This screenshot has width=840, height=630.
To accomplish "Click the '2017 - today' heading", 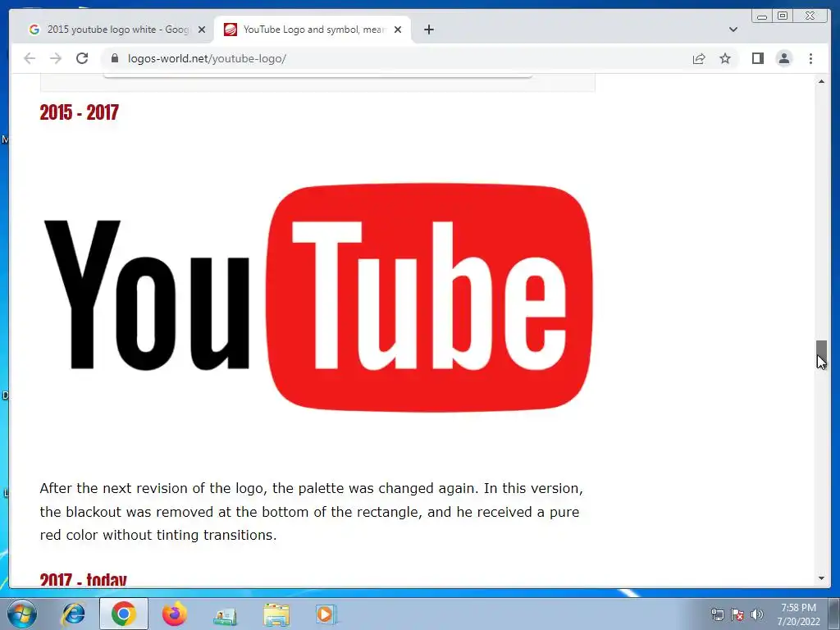I will pyautogui.click(x=83, y=579).
